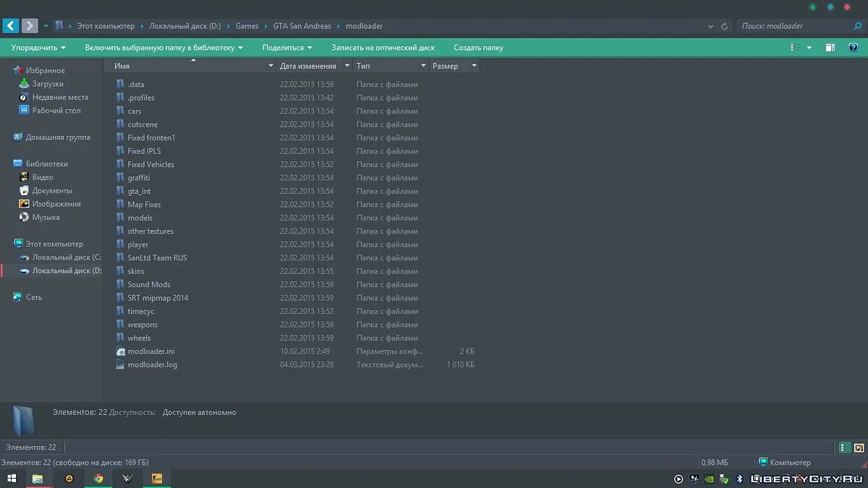Click the File Explorer taskbar icon

coord(38,479)
